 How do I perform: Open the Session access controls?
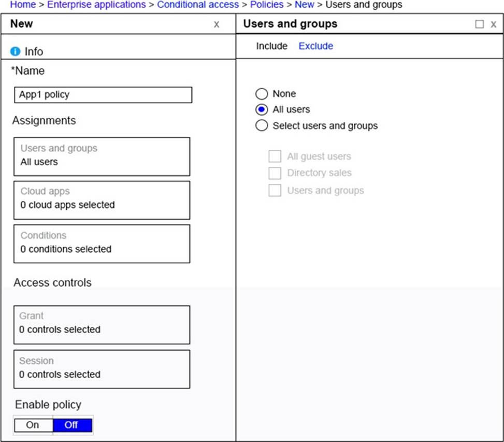(102, 369)
